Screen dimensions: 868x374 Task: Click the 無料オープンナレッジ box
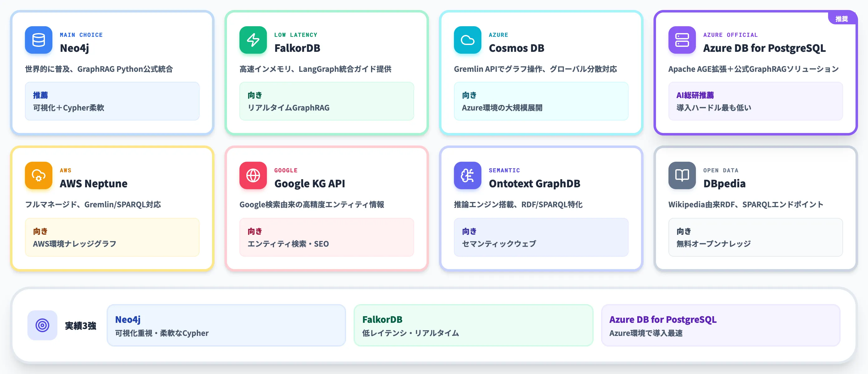pos(755,237)
